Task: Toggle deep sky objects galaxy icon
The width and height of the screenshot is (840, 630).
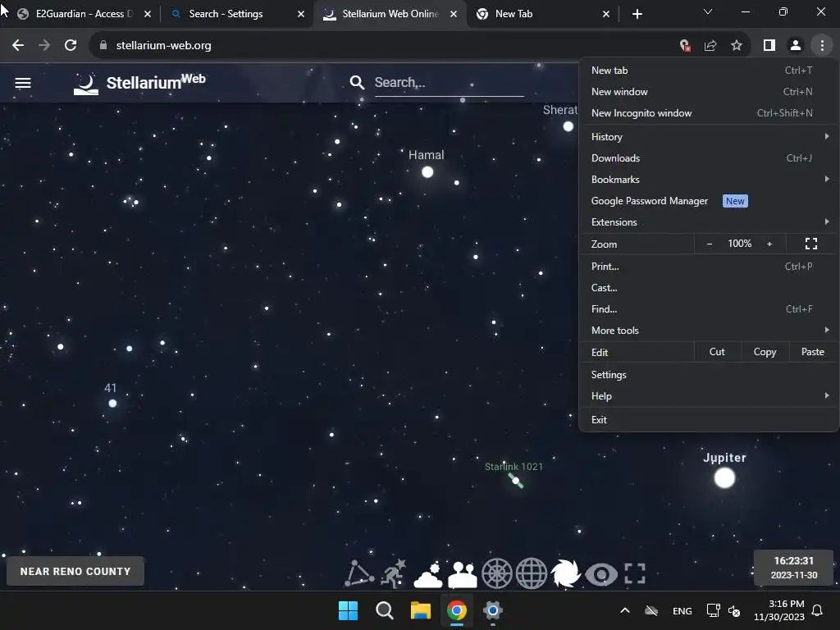Action: pyautogui.click(x=565, y=573)
